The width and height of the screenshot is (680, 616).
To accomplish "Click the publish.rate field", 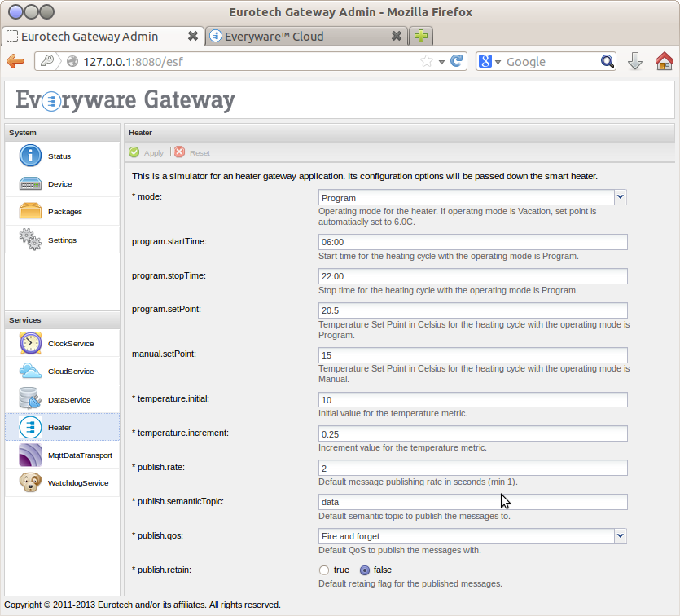I will [x=472, y=468].
